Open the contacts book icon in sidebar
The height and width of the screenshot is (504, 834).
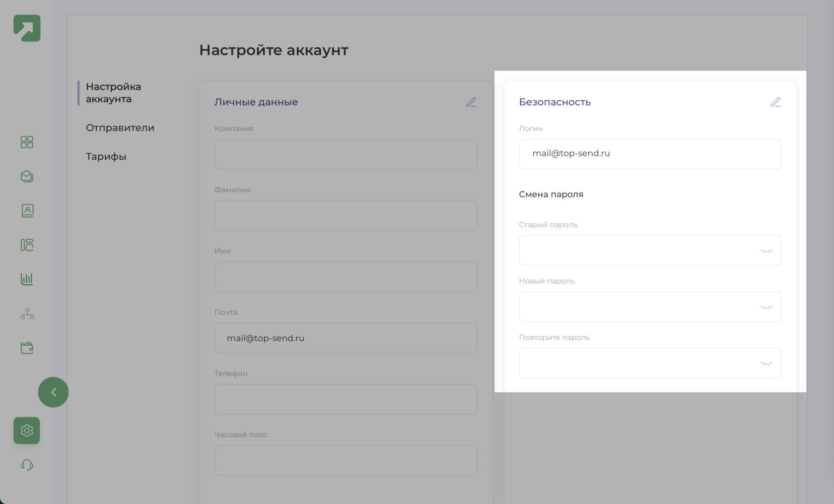(x=27, y=211)
